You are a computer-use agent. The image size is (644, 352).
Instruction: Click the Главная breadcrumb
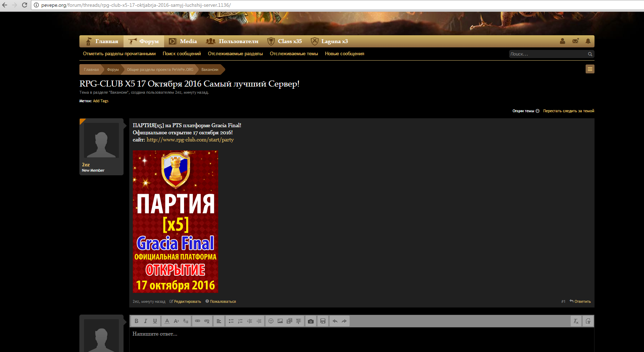pos(91,69)
